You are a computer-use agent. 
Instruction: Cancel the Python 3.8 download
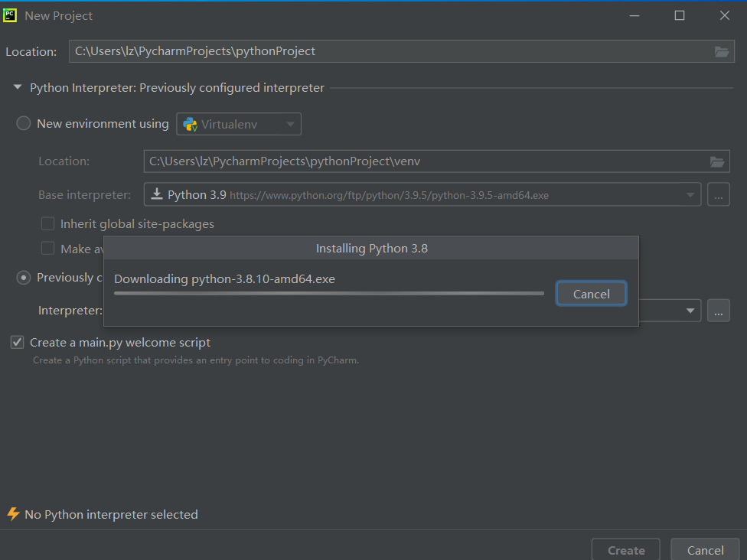[x=591, y=294]
